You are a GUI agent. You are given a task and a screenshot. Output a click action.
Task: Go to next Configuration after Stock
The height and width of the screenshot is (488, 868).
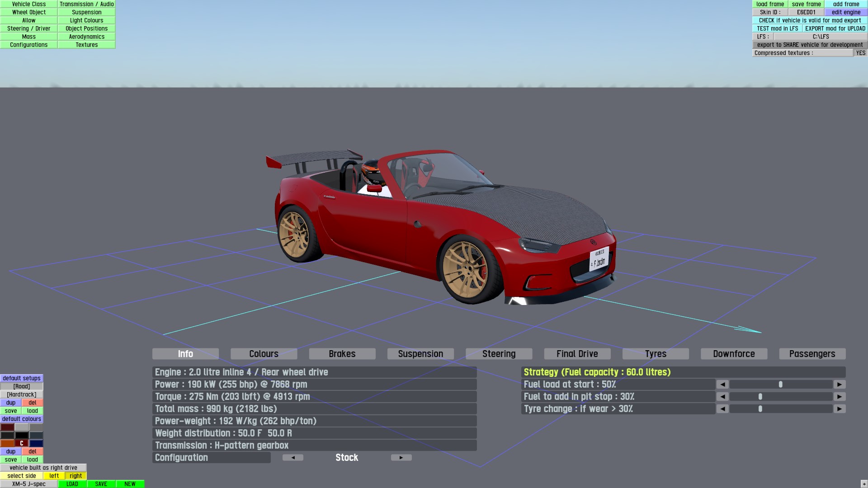401,458
